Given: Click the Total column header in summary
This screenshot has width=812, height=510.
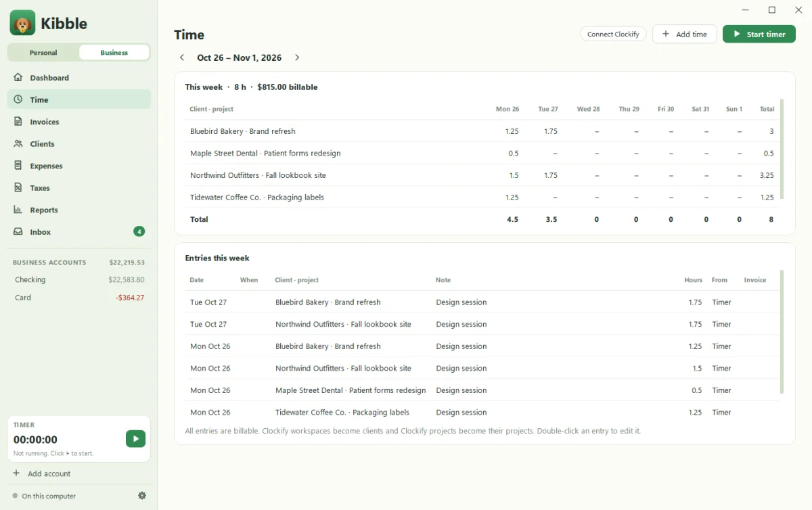Looking at the screenshot, I should click(x=767, y=109).
